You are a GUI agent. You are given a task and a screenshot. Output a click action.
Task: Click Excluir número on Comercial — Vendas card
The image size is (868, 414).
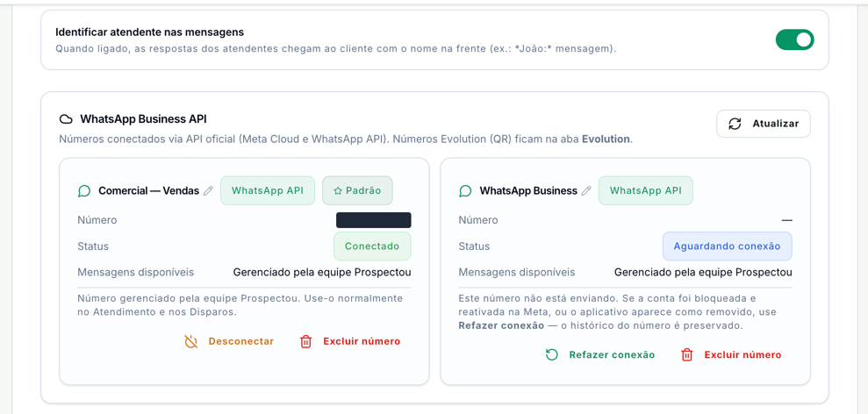(x=350, y=341)
